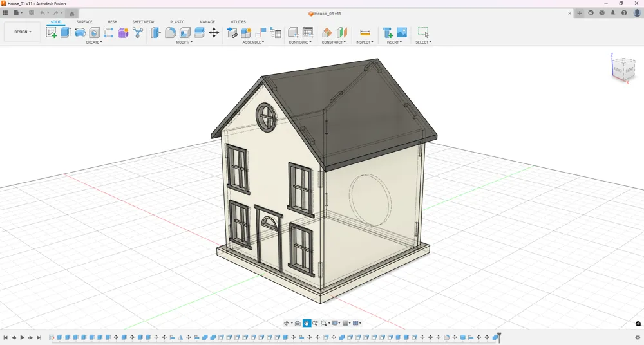Open the DESIGN workspace dropdown
This screenshot has width=644, height=345.
pos(23,32)
